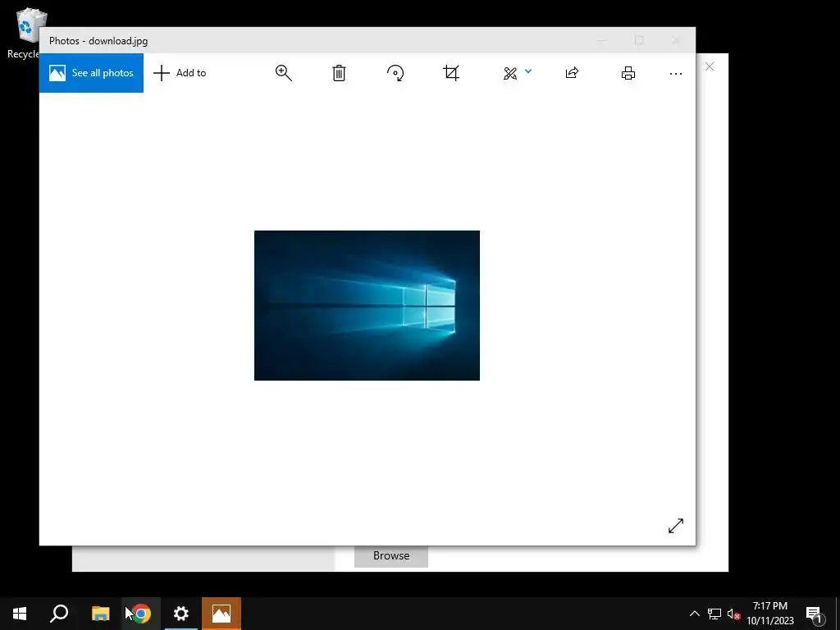840x630 pixels.
Task: Open the Windows Start menu
Action: [20, 614]
